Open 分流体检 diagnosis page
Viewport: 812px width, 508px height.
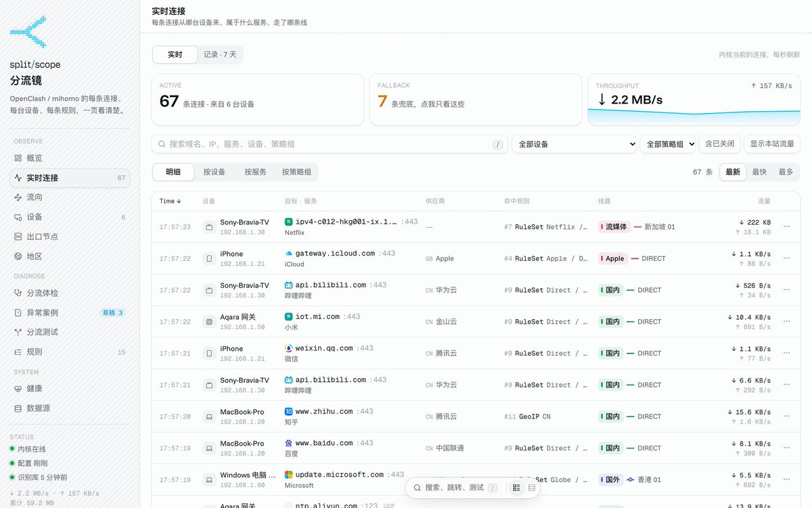(x=70, y=293)
